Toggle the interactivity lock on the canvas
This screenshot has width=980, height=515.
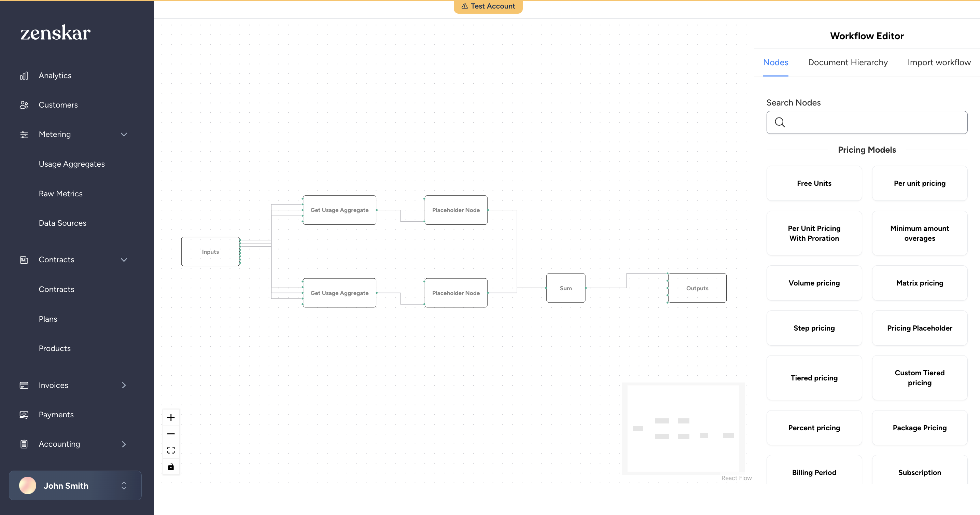(x=171, y=466)
